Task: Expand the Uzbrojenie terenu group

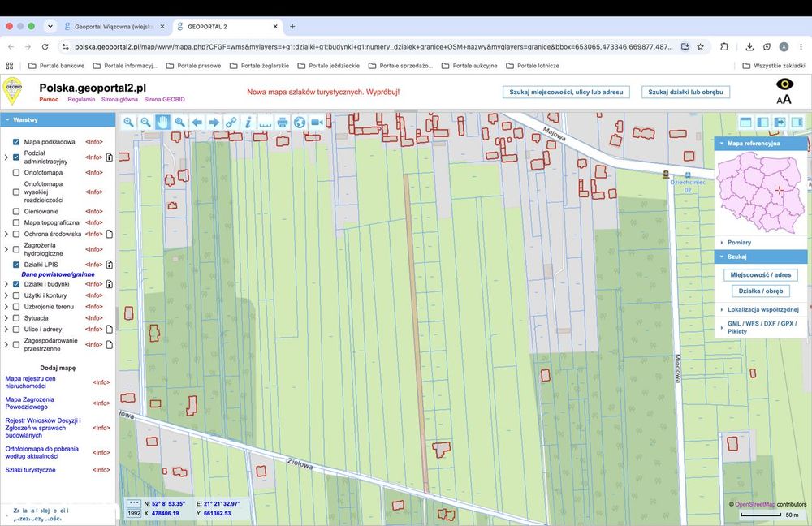Action: click(6, 307)
